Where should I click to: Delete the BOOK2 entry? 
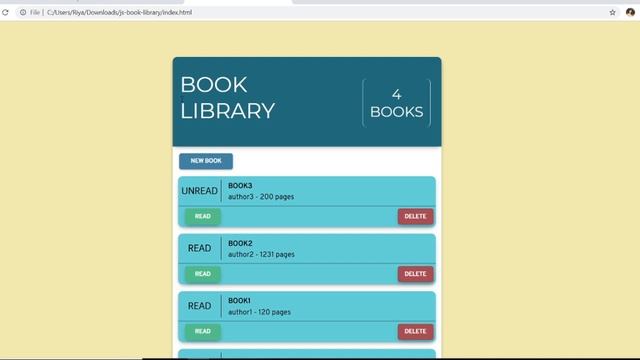click(416, 274)
